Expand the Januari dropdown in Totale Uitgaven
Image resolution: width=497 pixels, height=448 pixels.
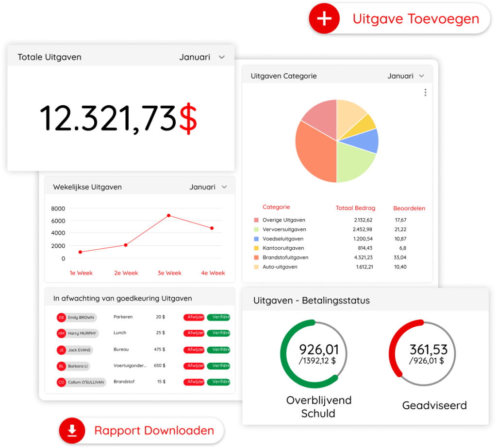click(x=222, y=57)
